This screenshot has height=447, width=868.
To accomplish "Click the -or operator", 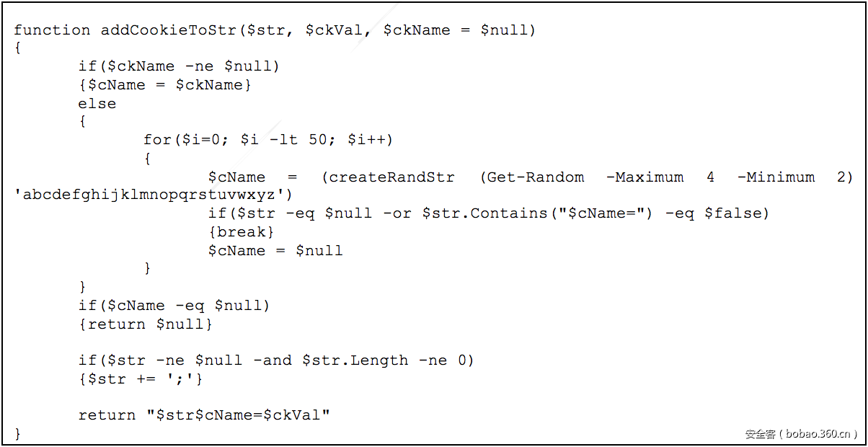I will pos(397,213).
